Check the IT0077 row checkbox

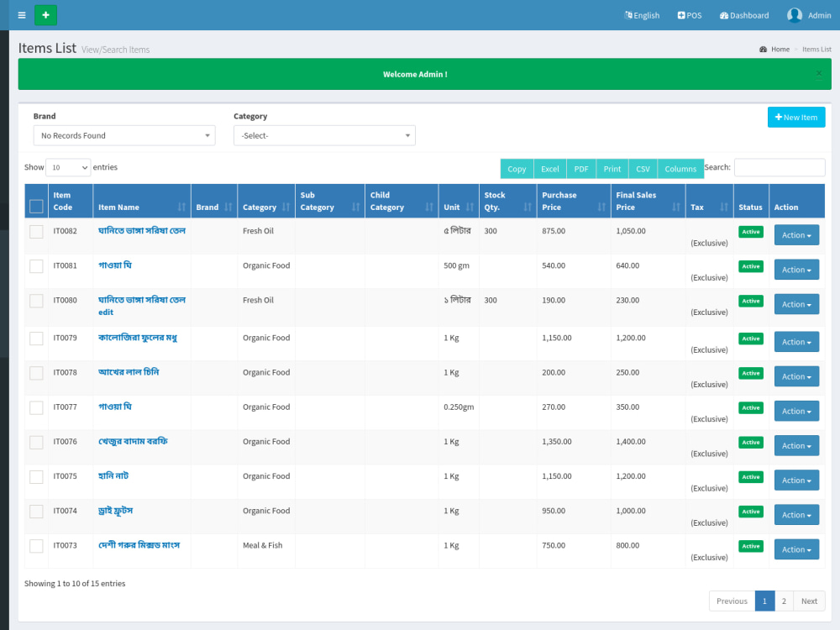coord(36,407)
